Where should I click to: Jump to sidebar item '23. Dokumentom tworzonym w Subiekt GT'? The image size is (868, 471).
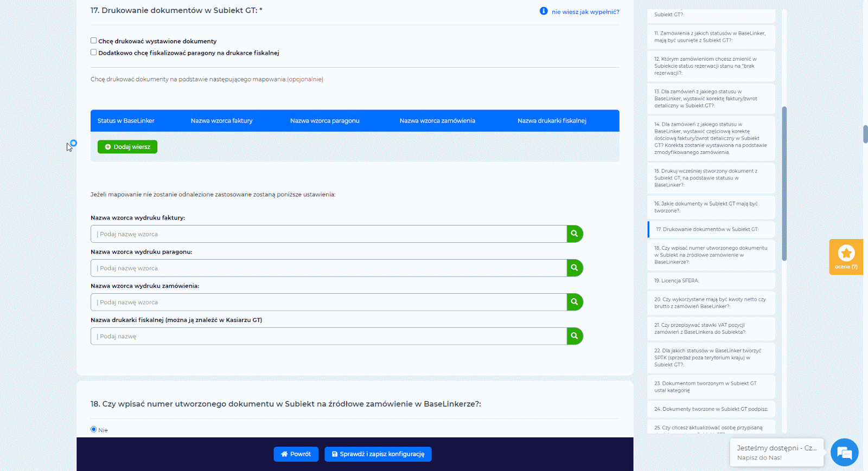click(x=711, y=387)
